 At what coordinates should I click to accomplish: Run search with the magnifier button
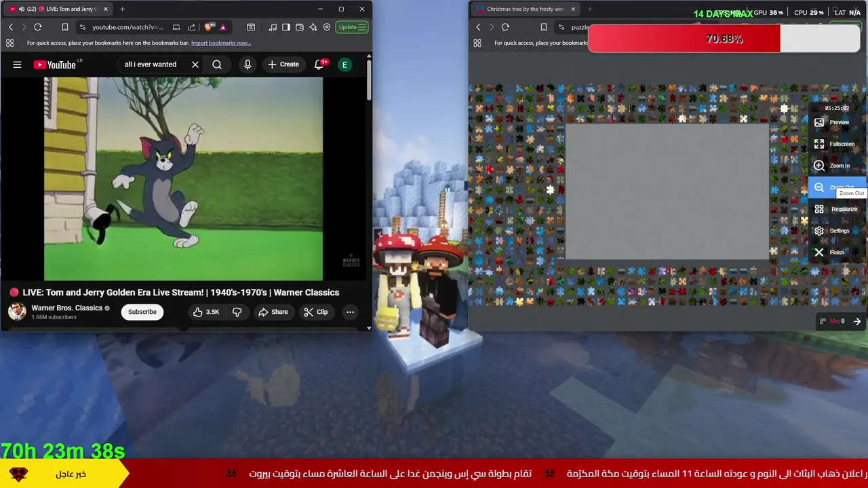point(217,64)
